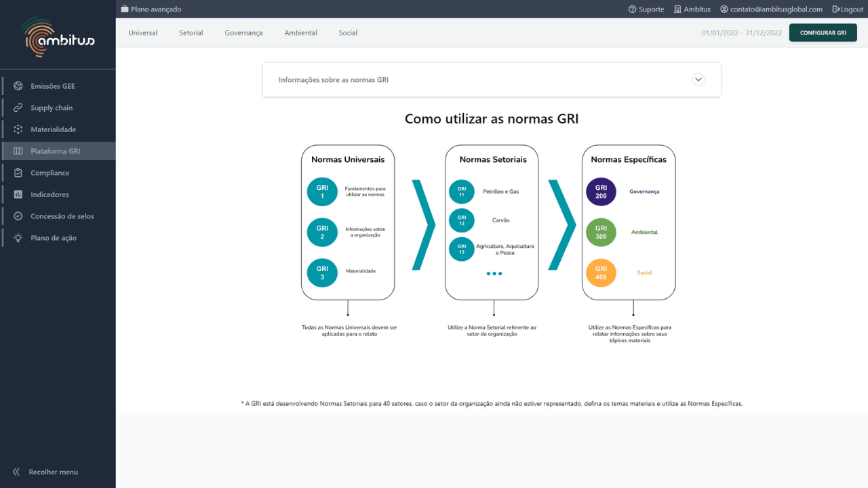Click the Indicadores chart icon
Viewport: 868px width, 488px height.
click(x=18, y=195)
